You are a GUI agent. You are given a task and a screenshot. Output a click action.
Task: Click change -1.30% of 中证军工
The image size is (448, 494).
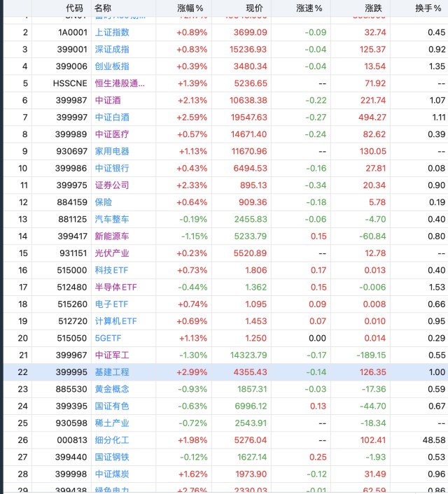pos(193,355)
